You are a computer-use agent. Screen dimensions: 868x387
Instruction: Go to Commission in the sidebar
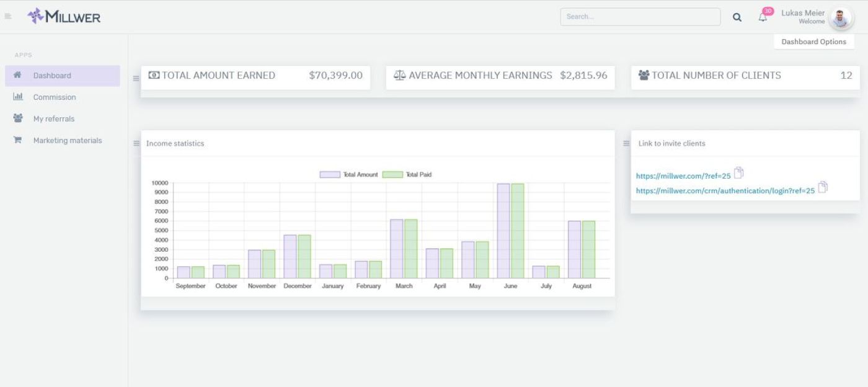[x=55, y=97]
